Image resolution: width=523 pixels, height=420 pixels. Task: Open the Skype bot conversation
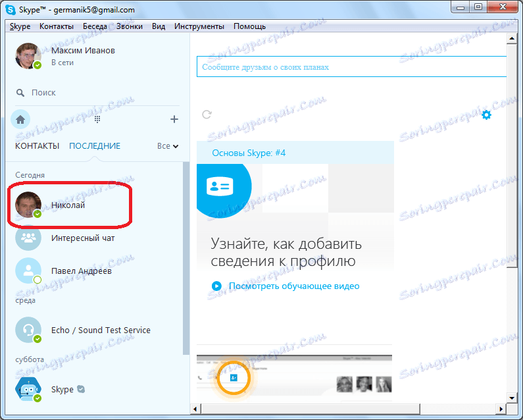click(x=95, y=389)
